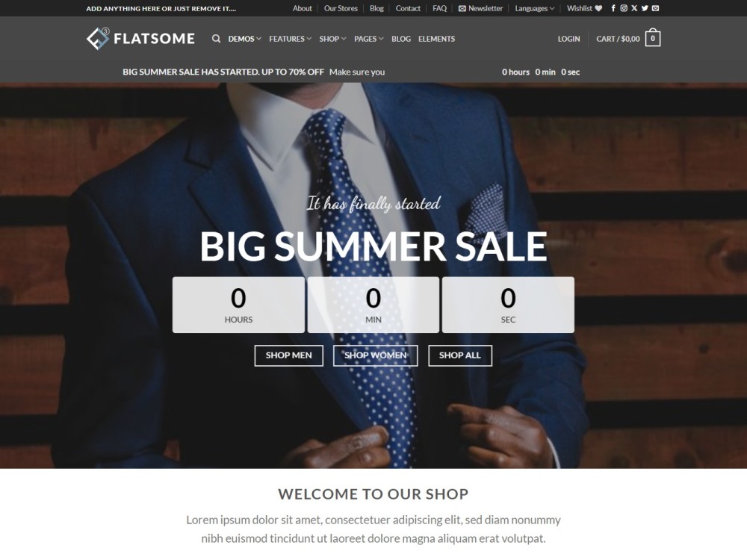Viewport: 747px width, 560px height.
Task: Open the Twitter bird icon
Action: click(645, 8)
